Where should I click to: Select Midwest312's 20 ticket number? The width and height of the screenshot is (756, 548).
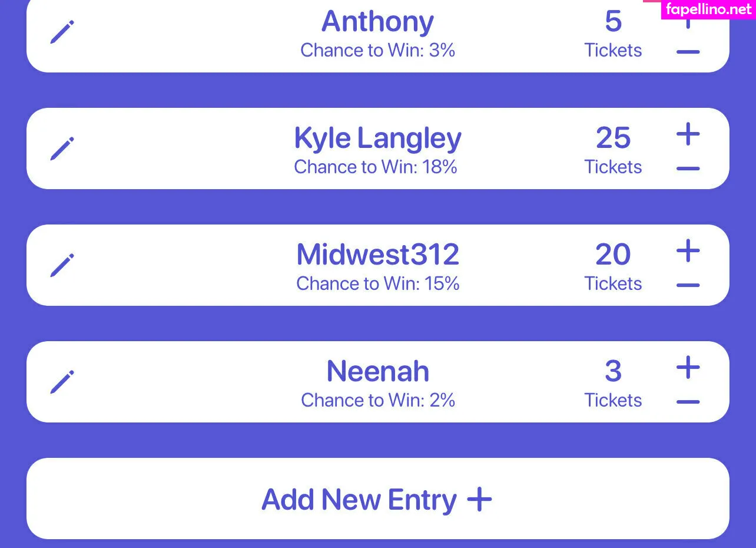point(613,255)
